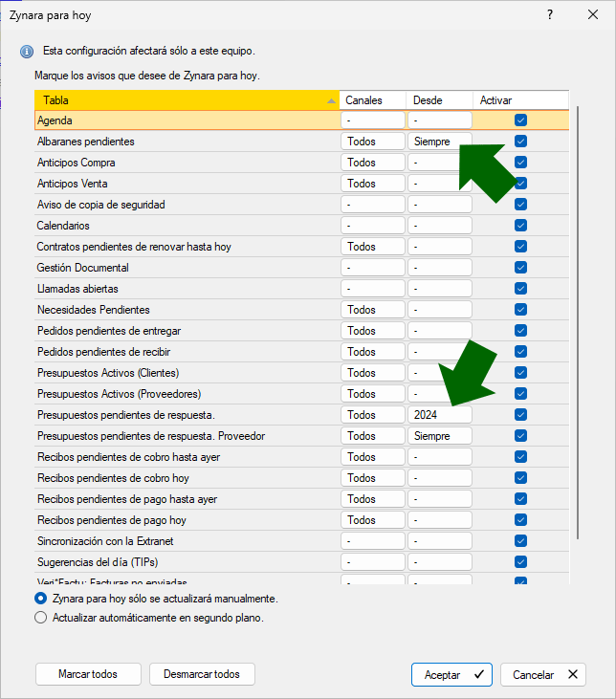616x699 pixels.
Task: Confirm with the Aceptar button
Action: tap(451, 674)
